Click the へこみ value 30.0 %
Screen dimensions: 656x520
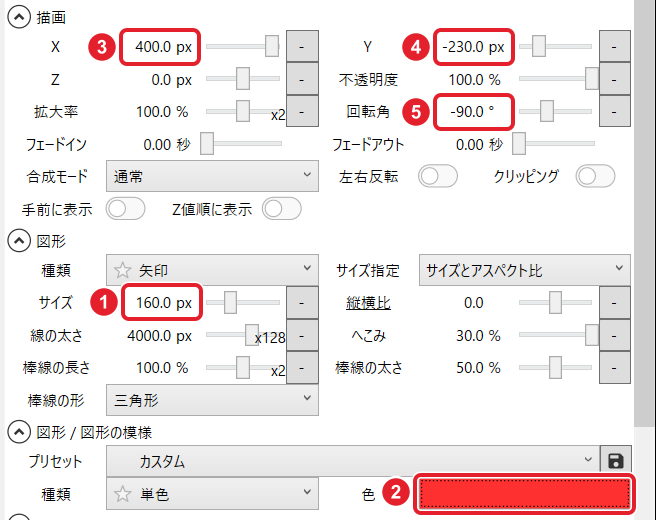pyautogui.click(x=478, y=336)
